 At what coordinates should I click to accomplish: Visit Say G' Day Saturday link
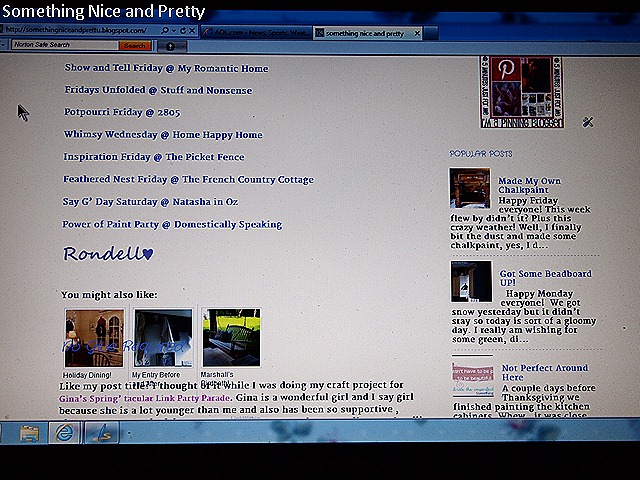pyautogui.click(x=150, y=202)
